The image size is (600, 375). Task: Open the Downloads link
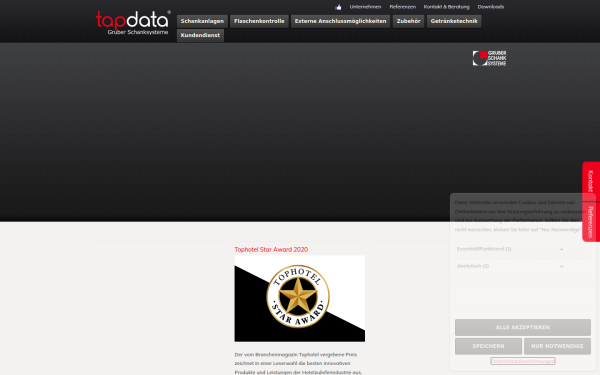point(491,7)
